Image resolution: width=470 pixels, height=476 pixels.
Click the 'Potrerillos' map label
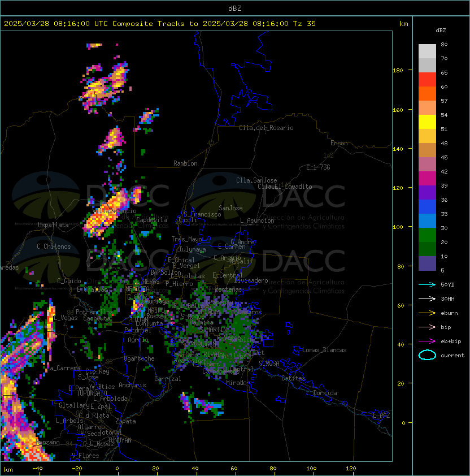tap(94, 312)
